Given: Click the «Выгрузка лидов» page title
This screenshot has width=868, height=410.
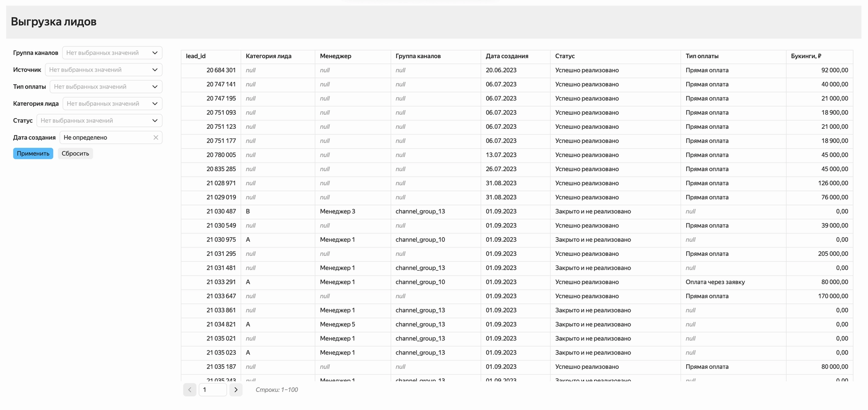Looking at the screenshot, I should (54, 21).
